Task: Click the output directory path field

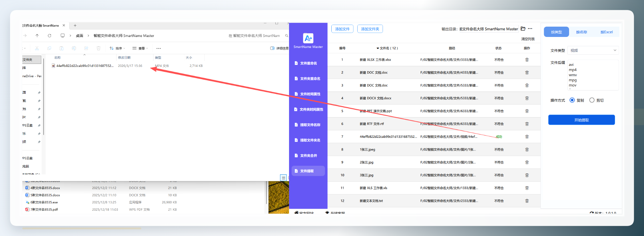Action: tap(488, 29)
